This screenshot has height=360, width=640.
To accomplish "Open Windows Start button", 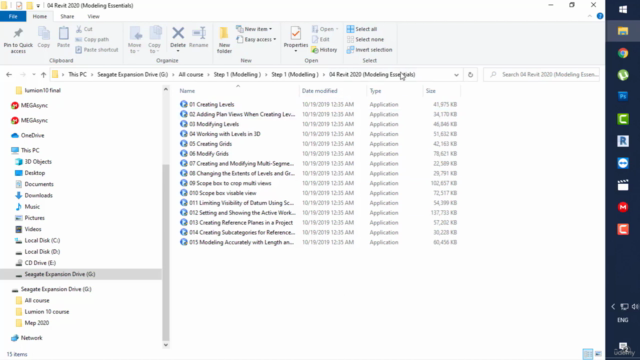I will [x=623, y=9].
